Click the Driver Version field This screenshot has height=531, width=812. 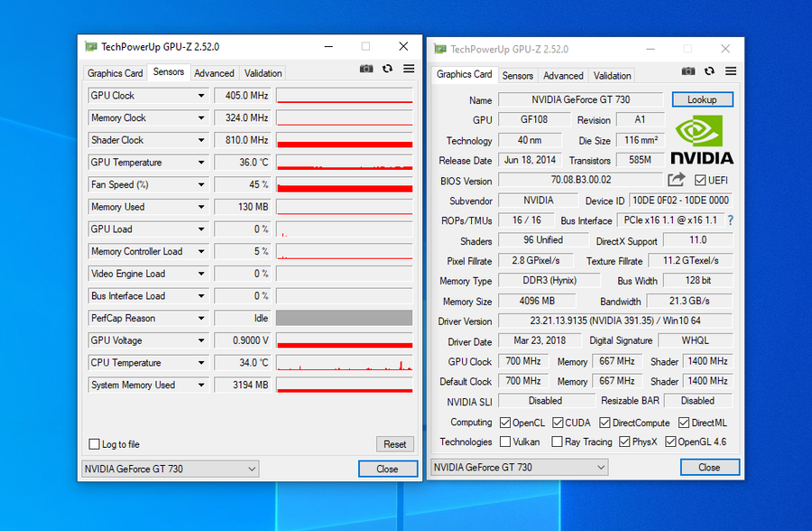click(x=615, y=321)
